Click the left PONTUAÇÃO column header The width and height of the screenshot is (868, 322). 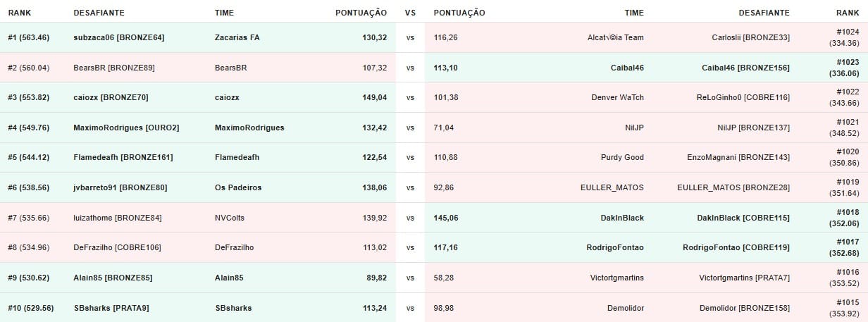point(361,13)
